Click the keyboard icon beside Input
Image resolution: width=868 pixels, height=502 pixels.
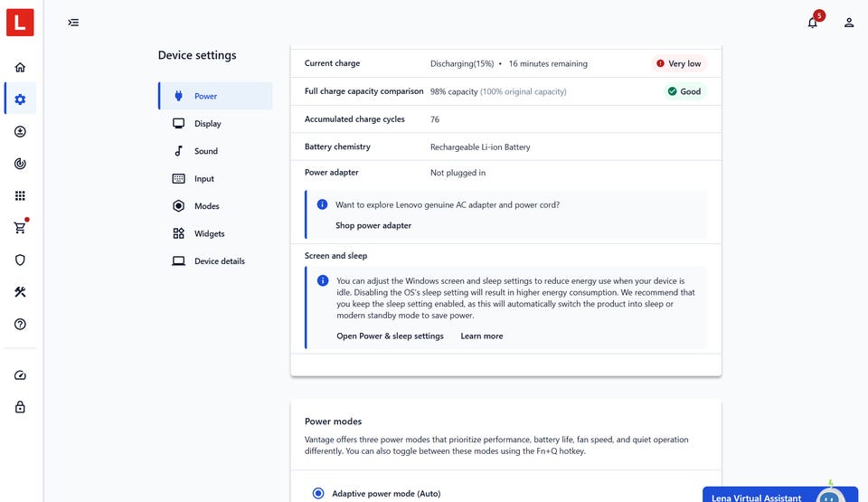click(178, 178)
